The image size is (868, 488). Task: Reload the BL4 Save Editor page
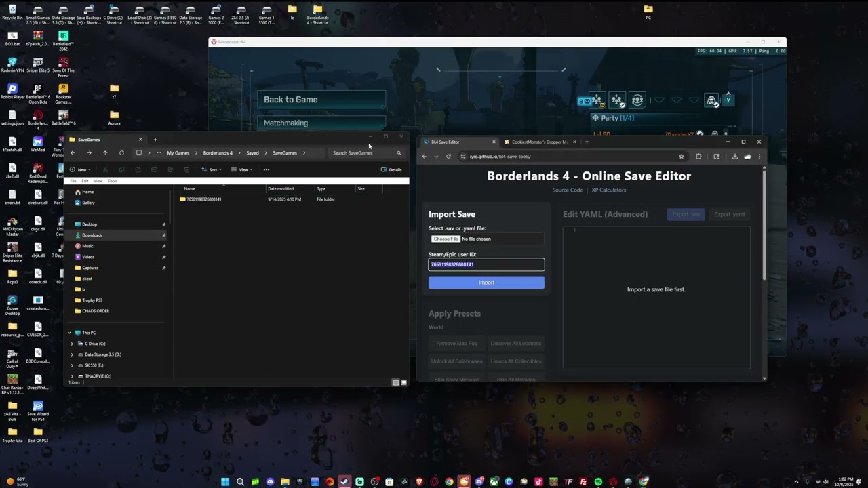(x=448, y=156)
